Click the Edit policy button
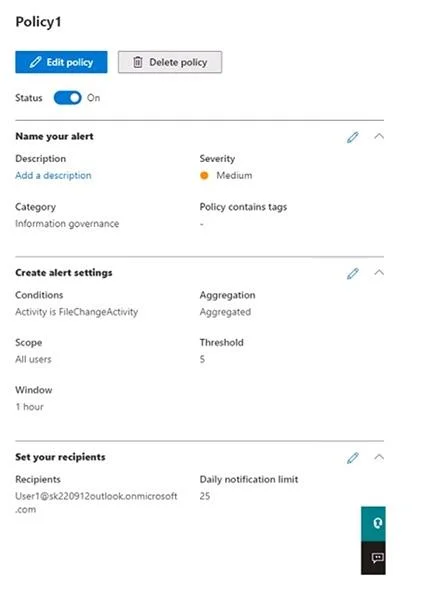432x601 pixels. (x=61, y=62)
